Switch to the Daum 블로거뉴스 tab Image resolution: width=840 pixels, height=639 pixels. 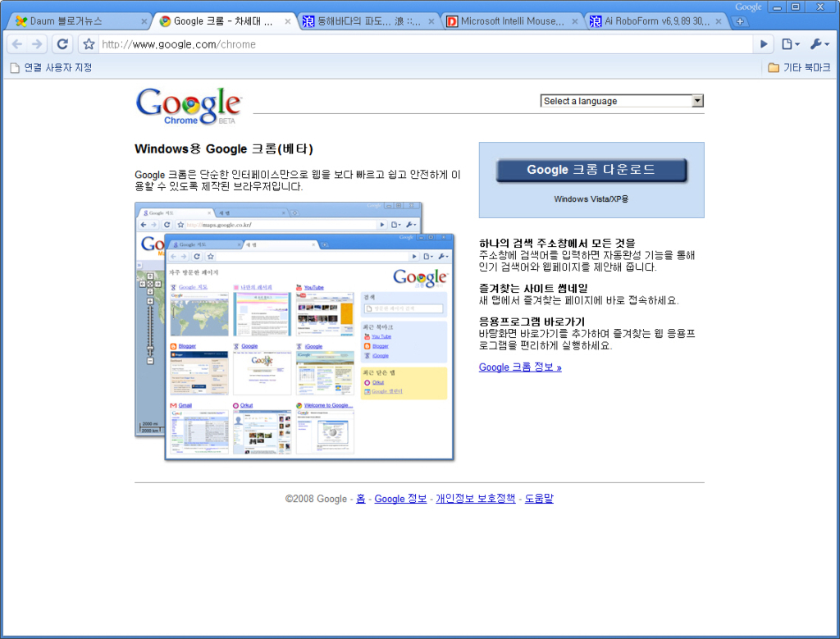coord(80,21)
